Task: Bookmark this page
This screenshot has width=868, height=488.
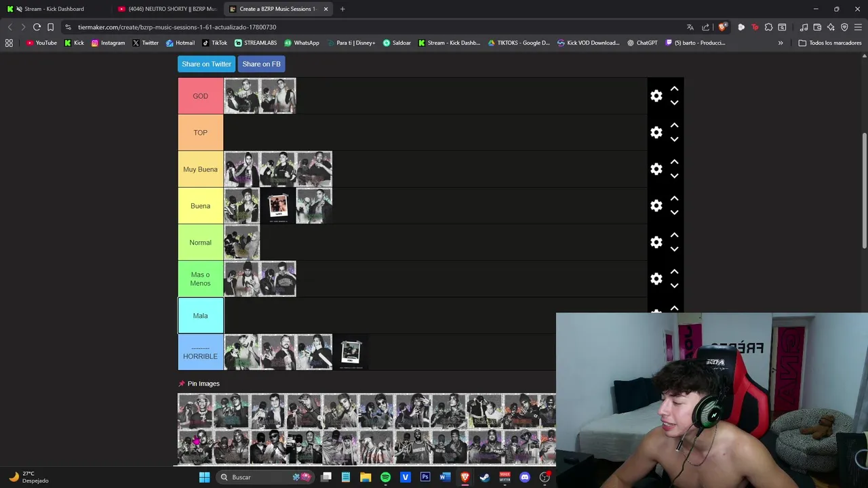Action: click(50, 27)
